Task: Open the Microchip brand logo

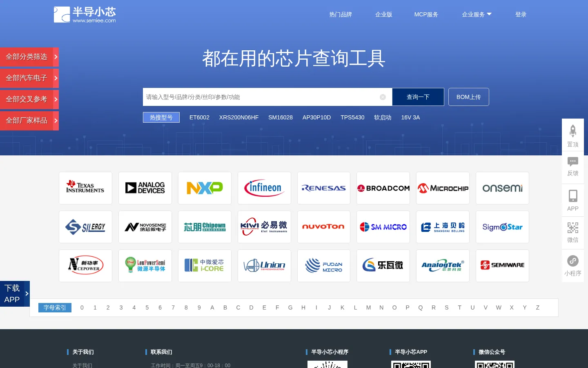Action: point(443,188)
